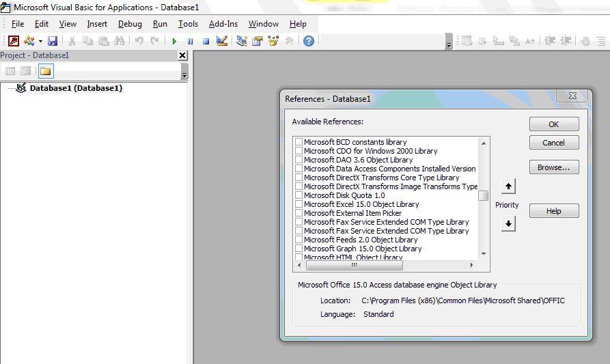610x364 pixels.
Task: Open the File menu
Action: [x=18, y=24]
